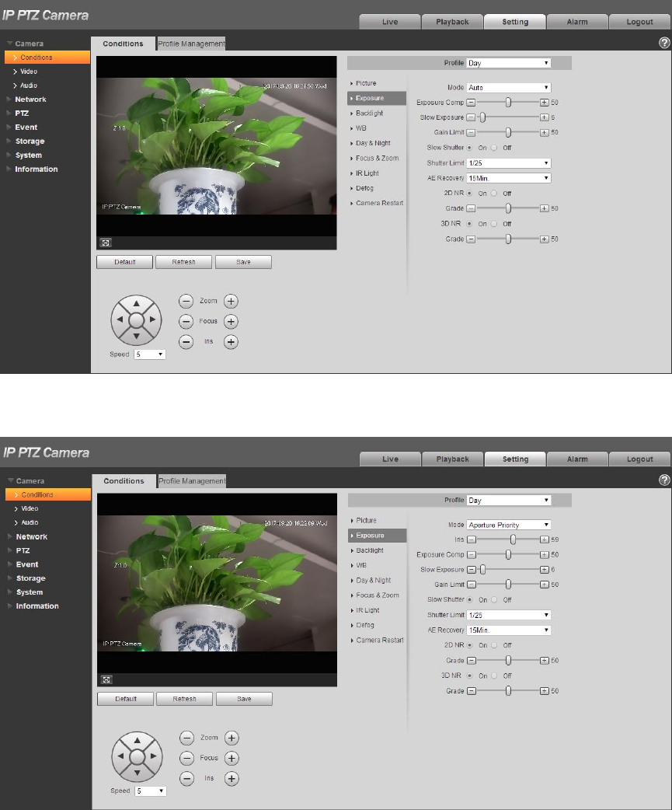Tilt camera up with PTZ arrow, upper screenshot

[136, 303]
